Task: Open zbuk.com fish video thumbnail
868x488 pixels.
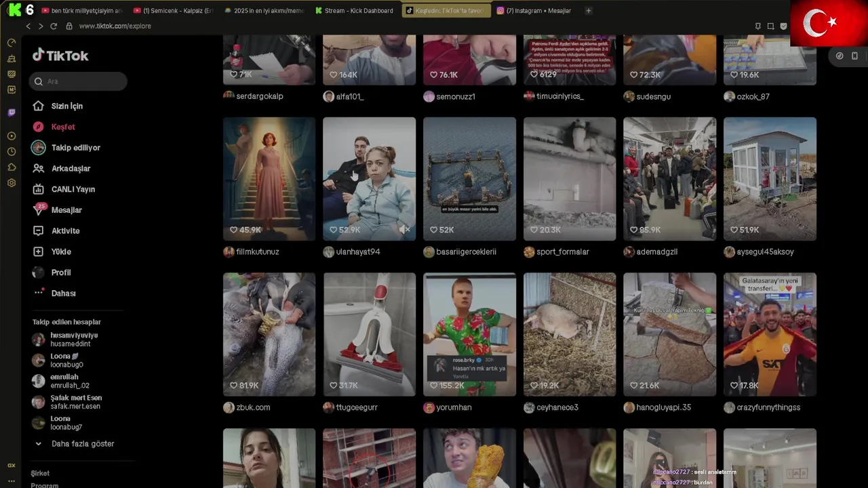Action: [x=269, y=334]
